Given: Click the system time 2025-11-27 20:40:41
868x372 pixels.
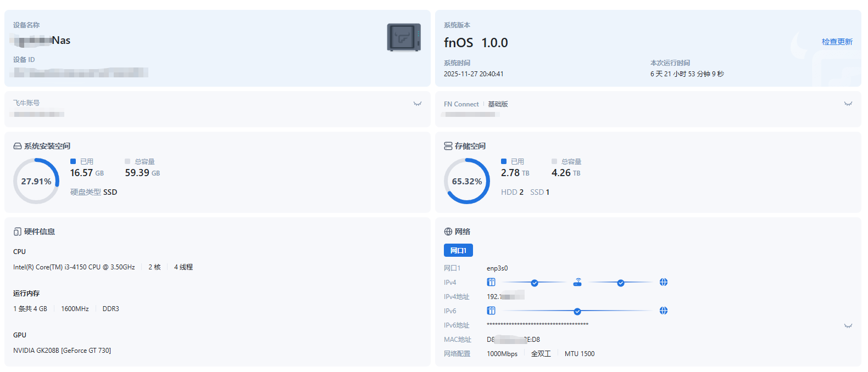Looking at the screenshot, I should [474, 74].
